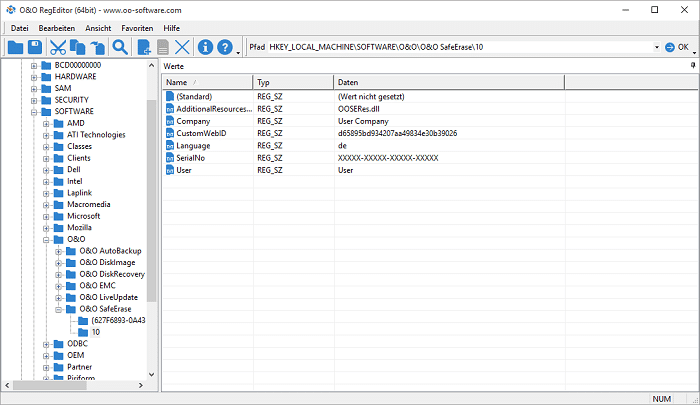Viewport: 700px width, 405px height.
Task: Select the SECURITY key
Action: (x=71, y=100)
